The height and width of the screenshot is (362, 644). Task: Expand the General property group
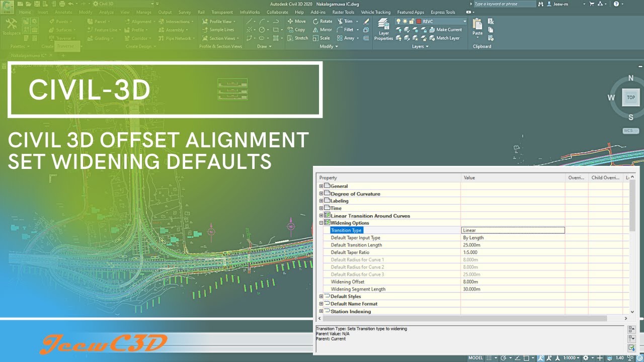point(321,186)
